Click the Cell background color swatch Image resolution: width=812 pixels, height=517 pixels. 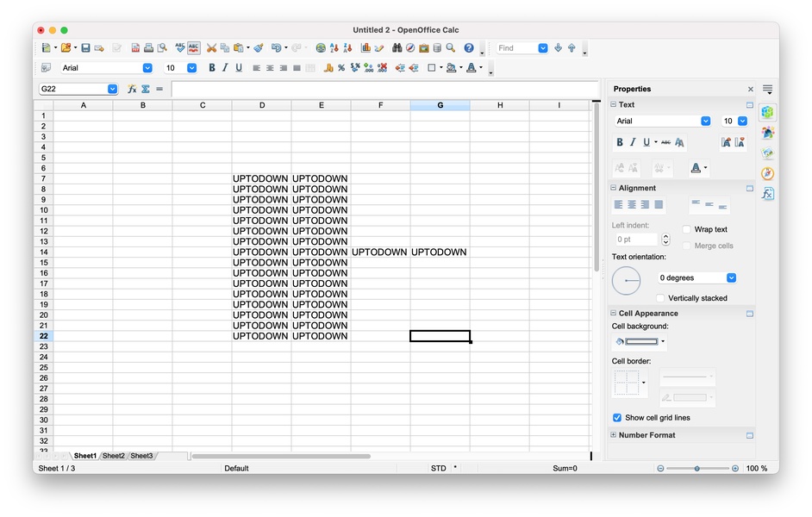click(634, 342)
